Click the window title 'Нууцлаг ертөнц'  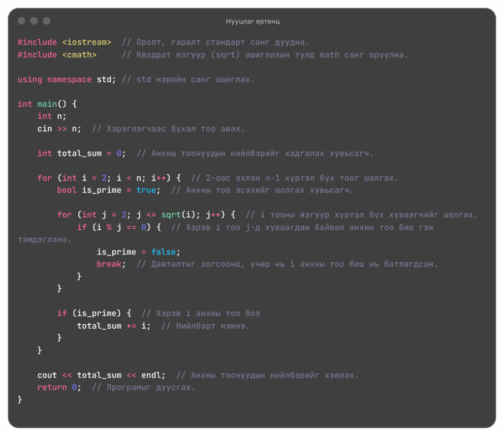point(253,21)
